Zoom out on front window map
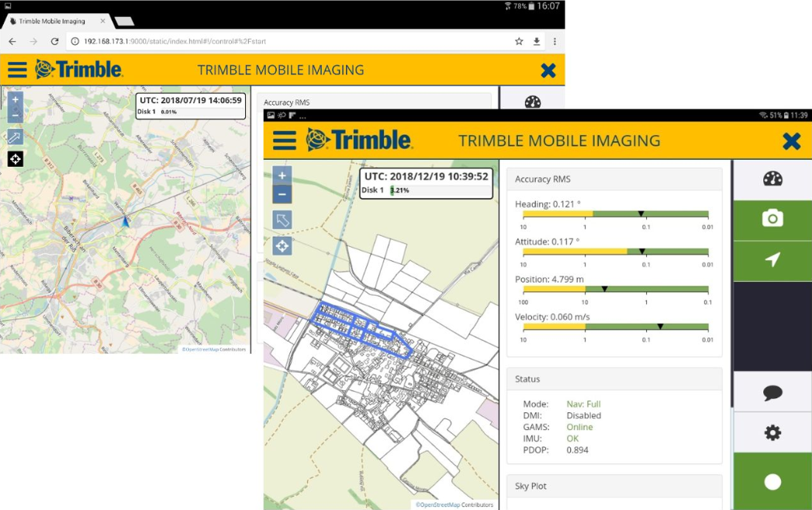 coord(282,195)
